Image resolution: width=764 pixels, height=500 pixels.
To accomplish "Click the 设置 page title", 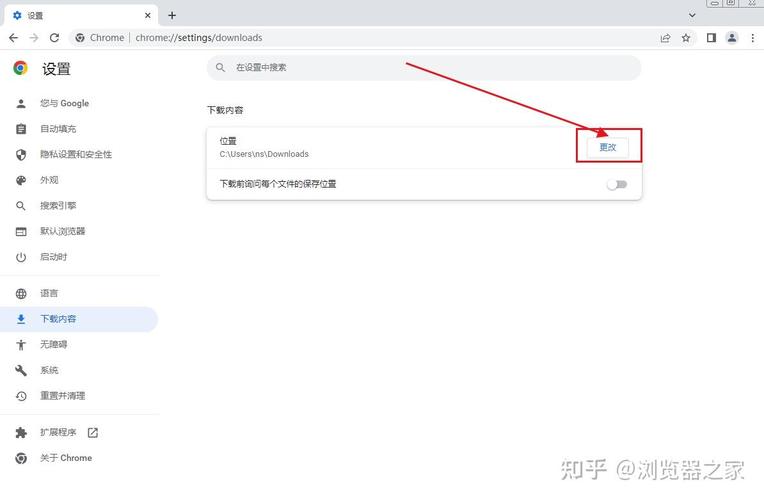I will tap(56, 69).
